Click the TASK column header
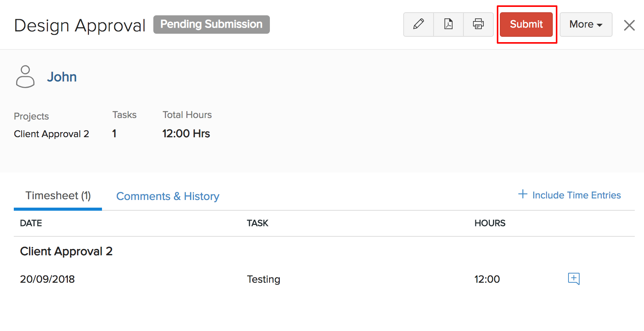Image resolution: width=644 pixels, height=331 pixels. pyautogui.click(x=257, y=223)
